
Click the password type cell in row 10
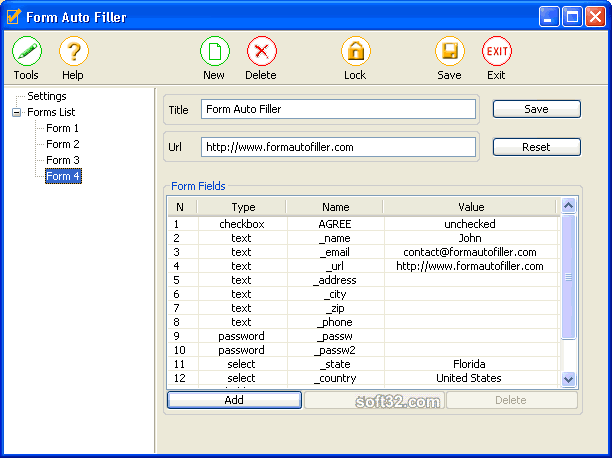242,350
